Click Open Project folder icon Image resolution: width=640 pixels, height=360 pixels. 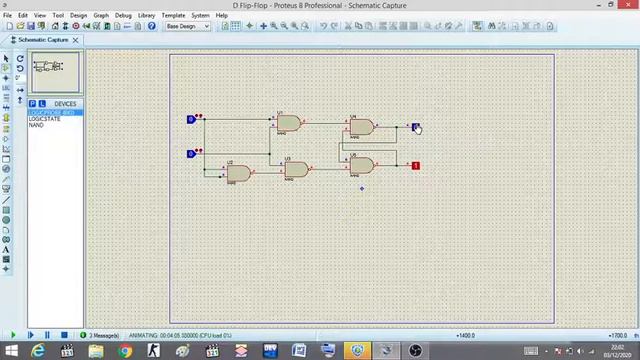(20, 26)
